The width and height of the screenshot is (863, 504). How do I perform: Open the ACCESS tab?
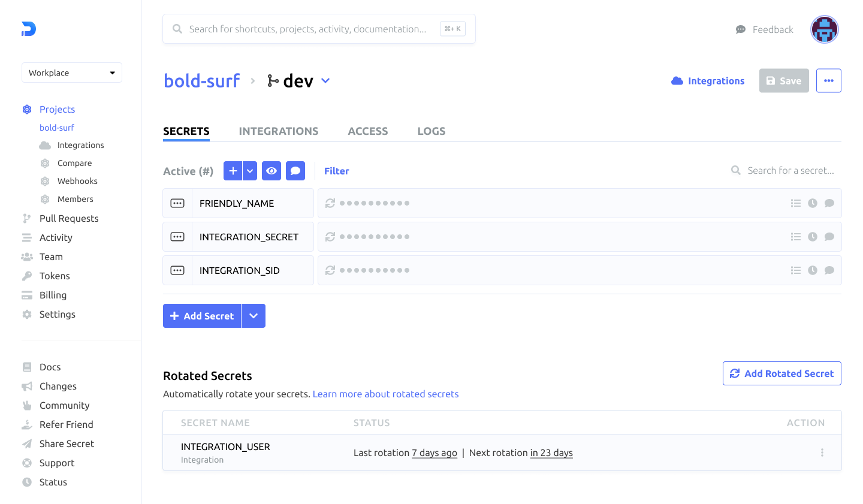click(367, 131)
